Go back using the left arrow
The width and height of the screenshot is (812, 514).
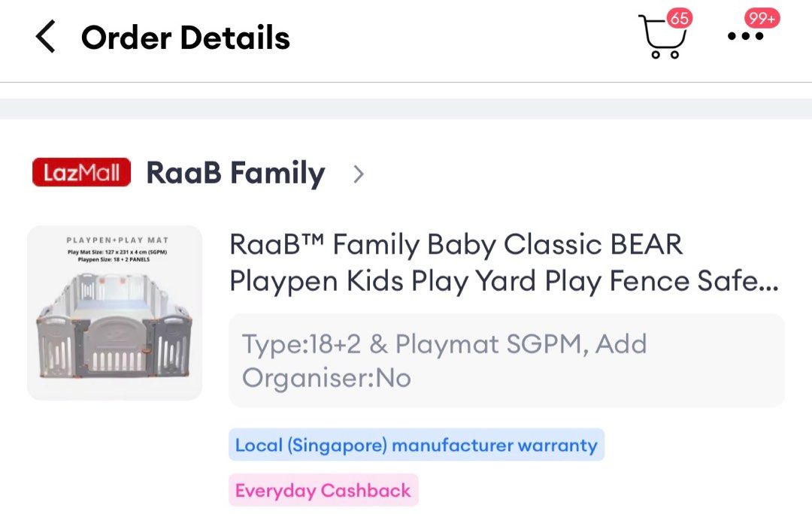46,37
